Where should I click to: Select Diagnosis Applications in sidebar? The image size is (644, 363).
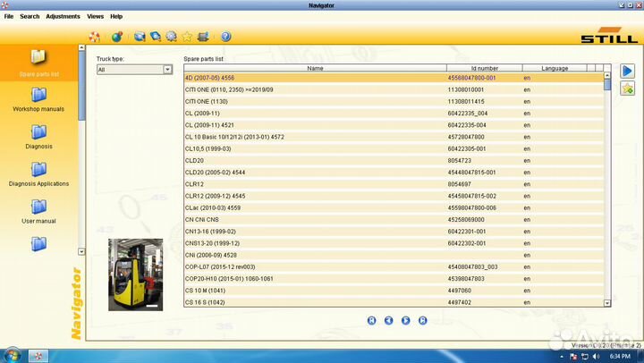click(38, 173)
